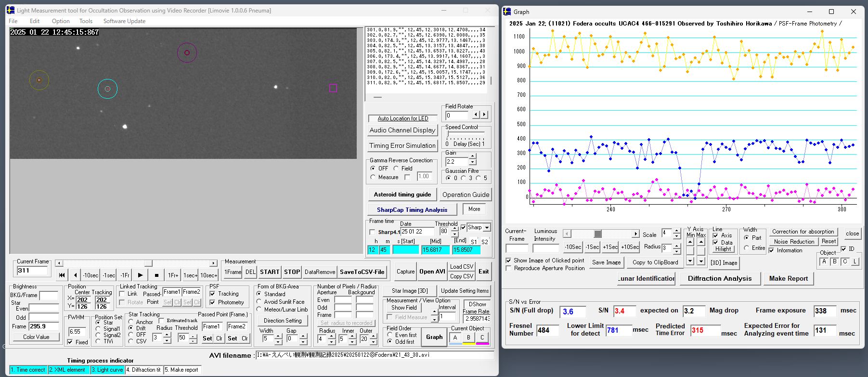The width and height of the screenshot is (868, 377).
Task: Select Current Object A swatch
Action: 455,338
